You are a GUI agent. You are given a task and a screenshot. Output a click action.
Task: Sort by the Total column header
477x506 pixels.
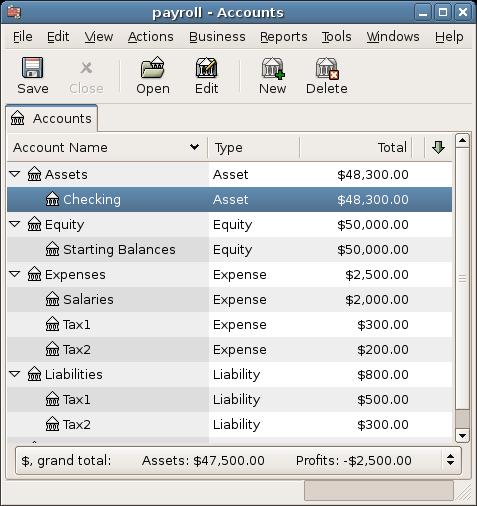[x=356, y=147]
